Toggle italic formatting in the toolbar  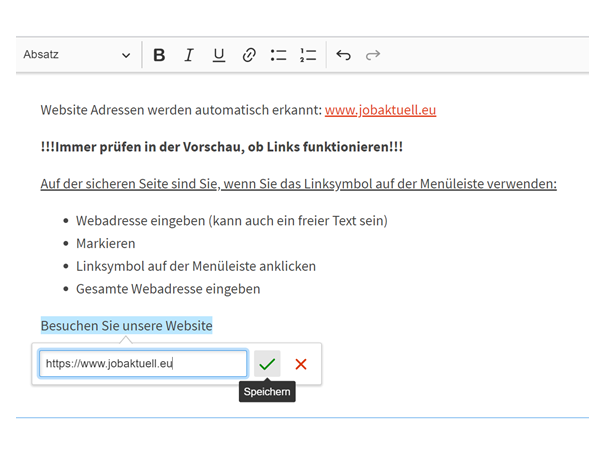tap(189, 55)
